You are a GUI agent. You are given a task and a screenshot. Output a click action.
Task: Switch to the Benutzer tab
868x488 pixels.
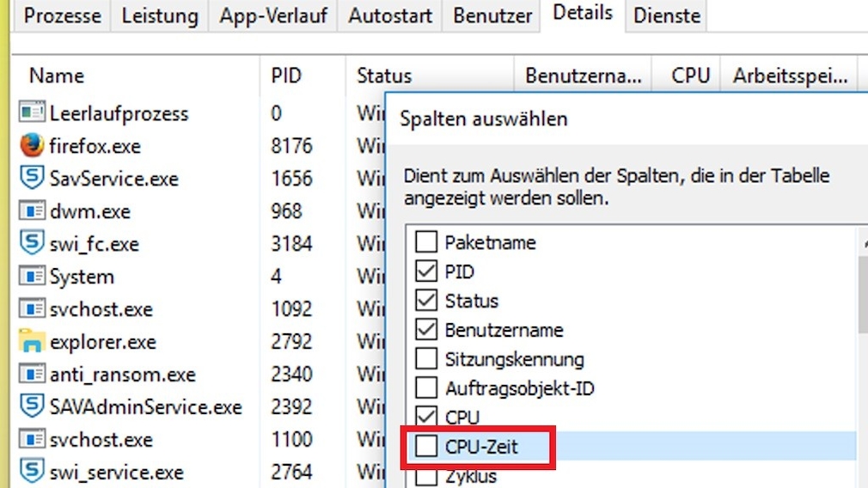click(x=492, y=15)
